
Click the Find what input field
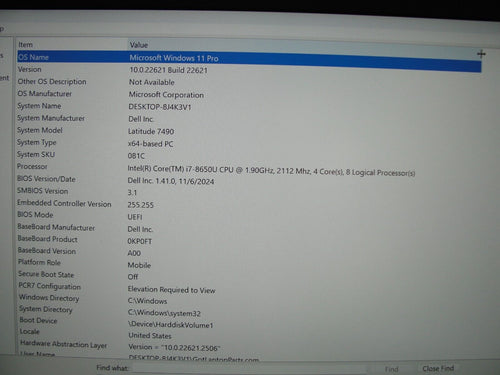coord(248,369)
